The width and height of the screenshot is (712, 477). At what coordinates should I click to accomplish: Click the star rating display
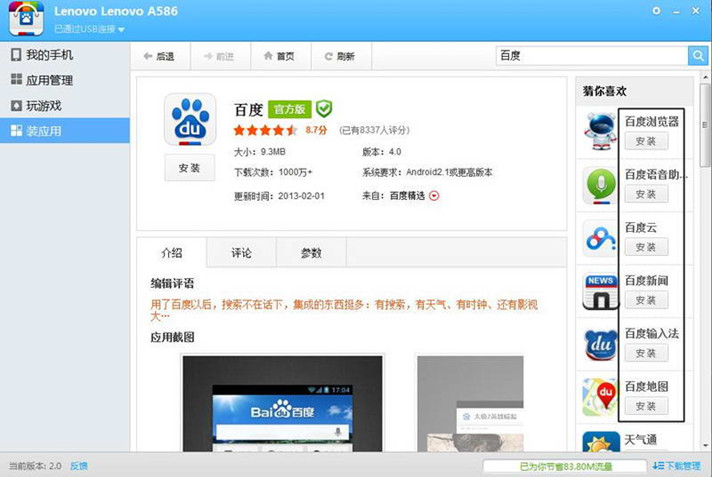265,130
